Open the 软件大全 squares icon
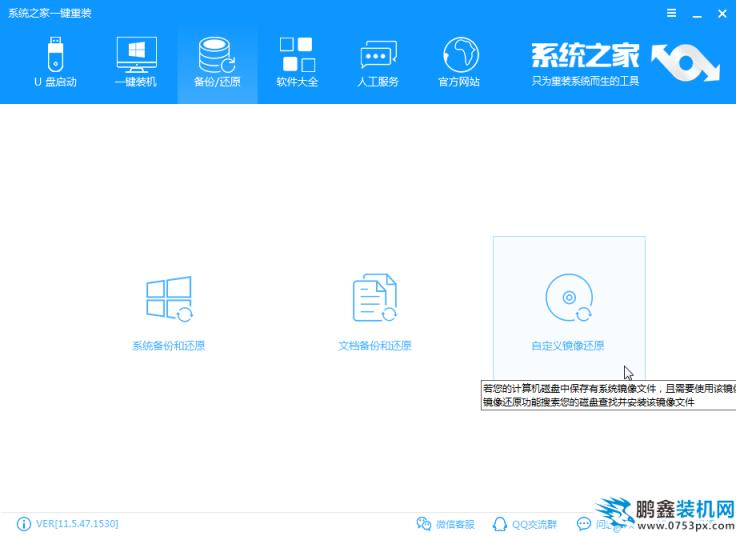This screenshot has height=536, width=736. click(297, 54)
